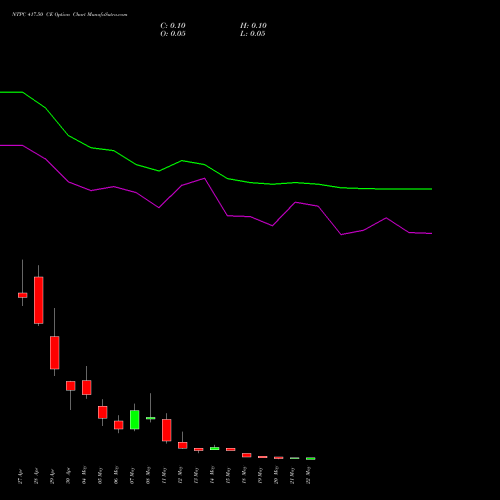Screen dimensions: 500x500
Task: Click the '06 May' date label
Action: coord(116,475)
